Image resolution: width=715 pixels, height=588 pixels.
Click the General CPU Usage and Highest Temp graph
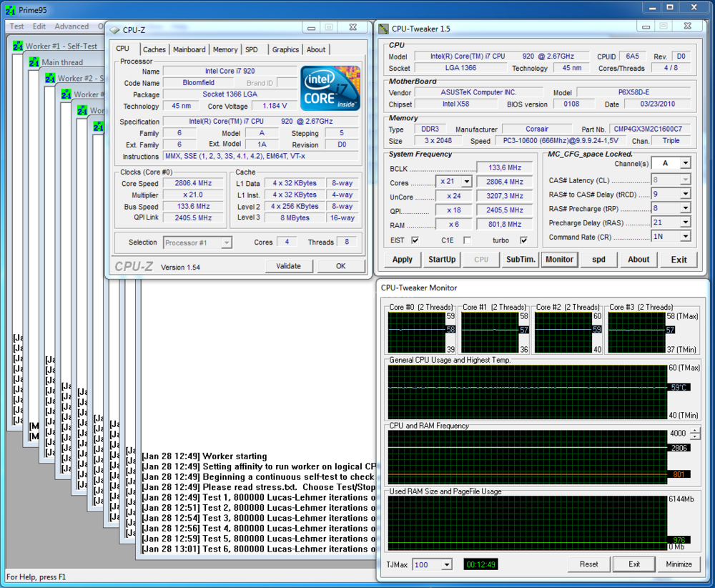pyautogui.click(x=528, y=392)
